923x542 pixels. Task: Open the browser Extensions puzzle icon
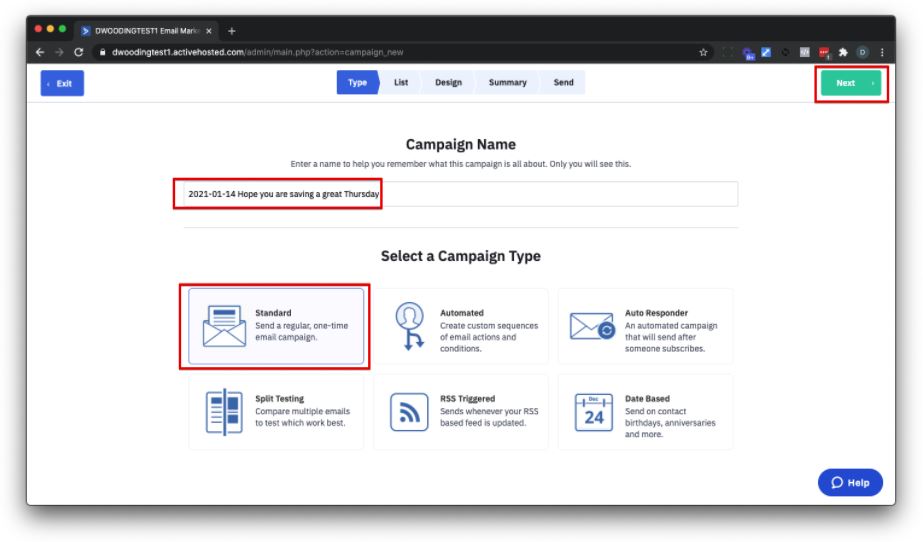point(843,52)
